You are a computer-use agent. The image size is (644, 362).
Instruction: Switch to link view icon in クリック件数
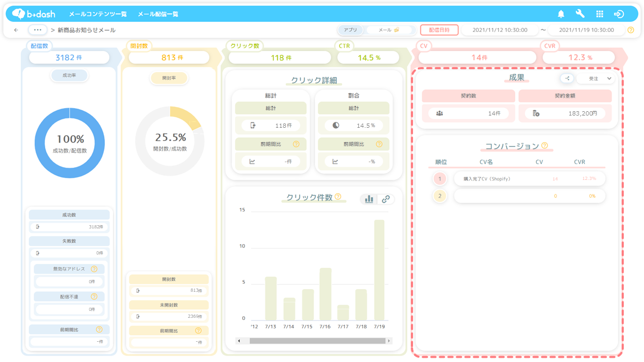pos(386,199)
